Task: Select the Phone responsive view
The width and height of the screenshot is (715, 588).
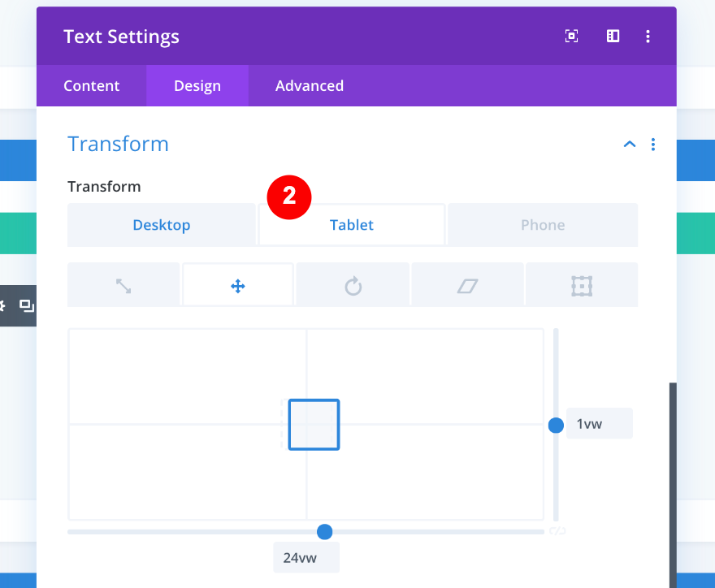Action: pos(542,224)
